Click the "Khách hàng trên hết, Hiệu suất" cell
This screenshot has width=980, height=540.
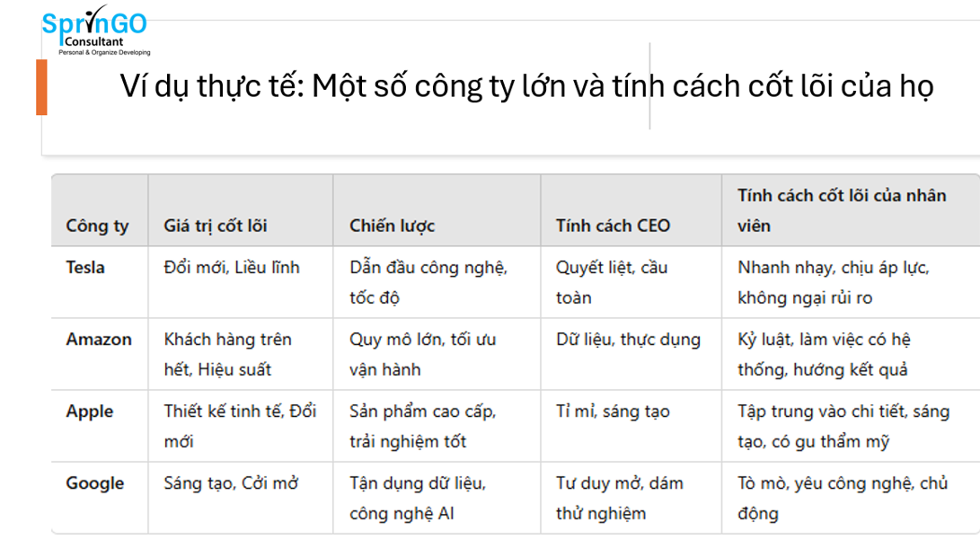click(x=227, y=354)
